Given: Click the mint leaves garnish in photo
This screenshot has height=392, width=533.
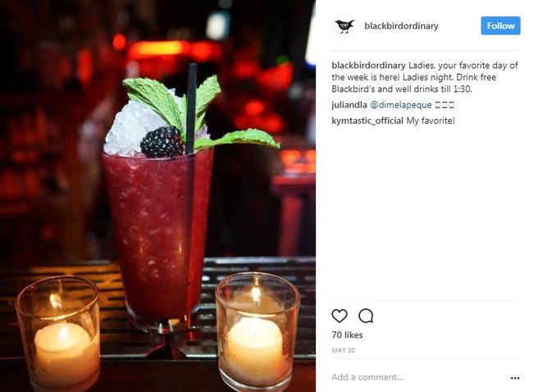Looking at the screenshot, I should tap(201, 112).
